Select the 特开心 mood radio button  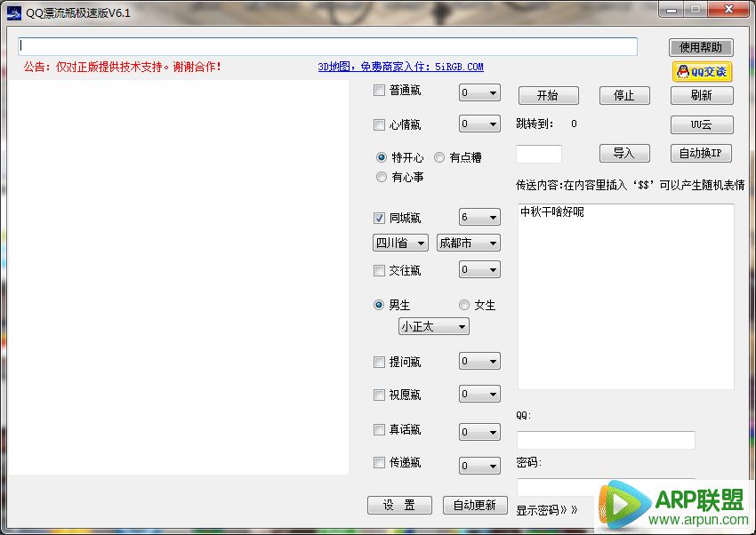[x=382, y=157]
